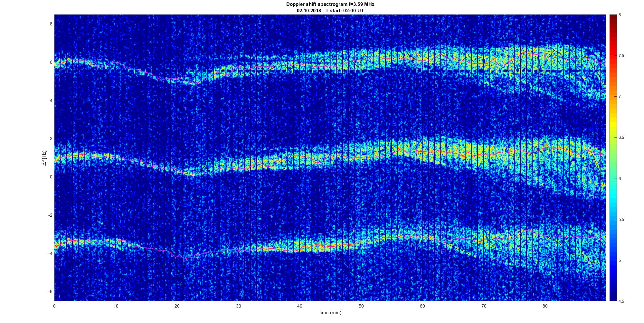Click x-axis tick label '70'
Screen dimensions: 644x323
pyautogui.click(x=484, y=306)
